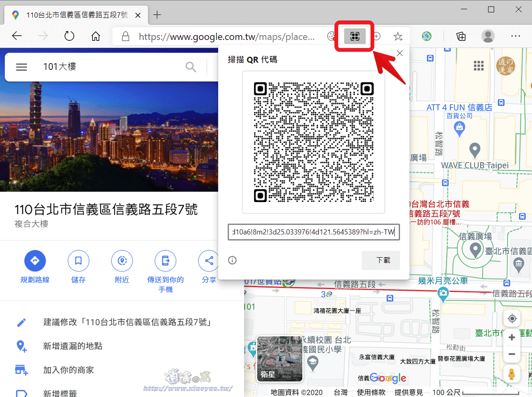Click 加入你的商家 add your business
Viewport: 532px width, 397px height.
point(122,370)
